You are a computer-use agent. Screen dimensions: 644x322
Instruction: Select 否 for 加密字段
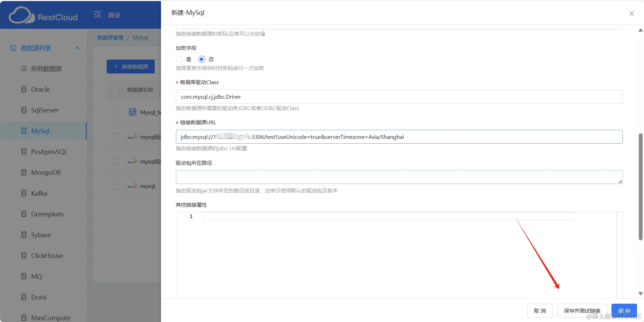click(202, 59)
